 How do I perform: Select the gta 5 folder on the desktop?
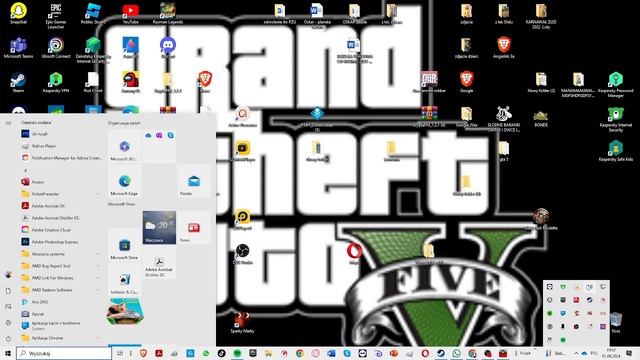(x=504, y=151)
